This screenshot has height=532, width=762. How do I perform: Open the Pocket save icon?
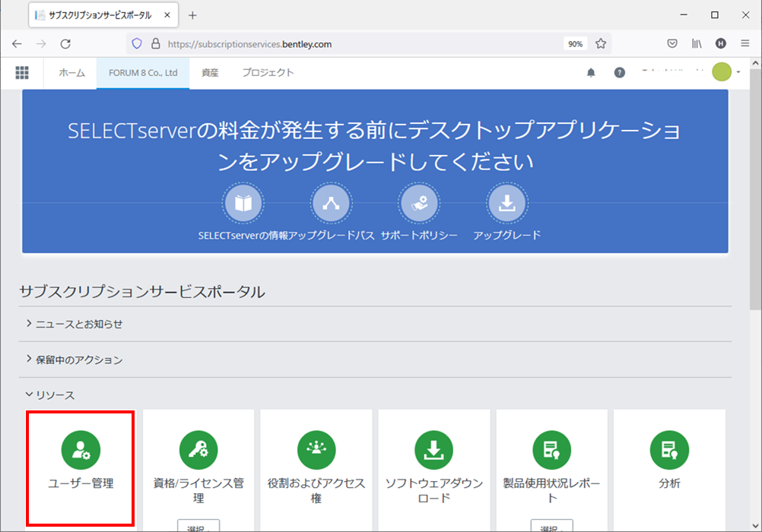pyautogui.click(x=672, y=44)
